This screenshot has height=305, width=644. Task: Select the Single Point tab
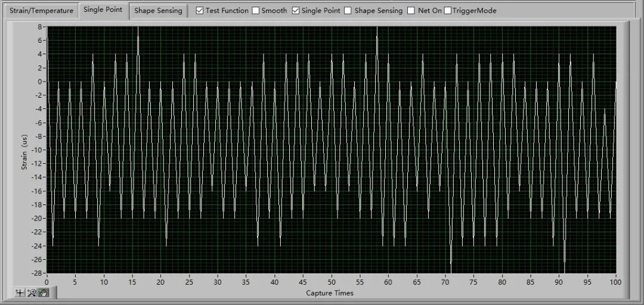(103, 10)
